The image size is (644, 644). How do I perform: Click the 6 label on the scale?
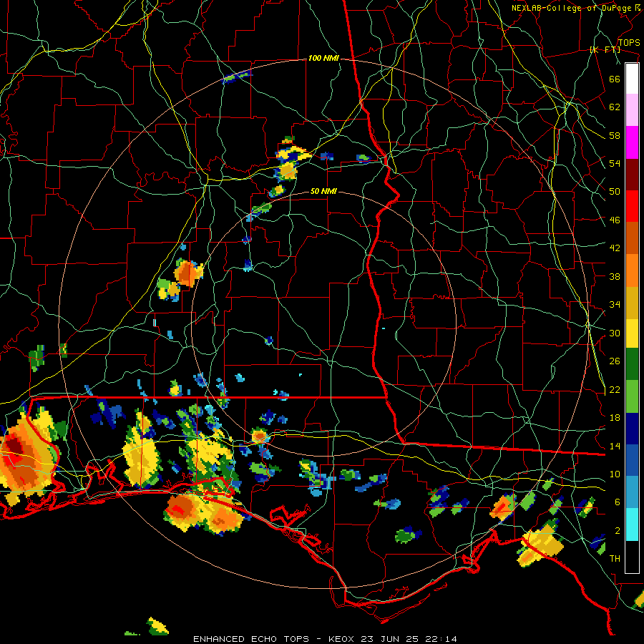point(617,502)
